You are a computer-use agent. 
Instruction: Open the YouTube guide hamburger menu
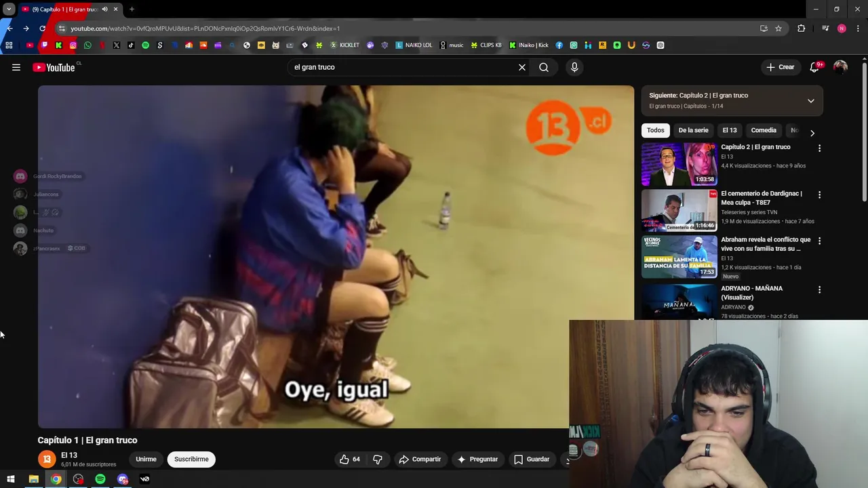tap(16, 67)
